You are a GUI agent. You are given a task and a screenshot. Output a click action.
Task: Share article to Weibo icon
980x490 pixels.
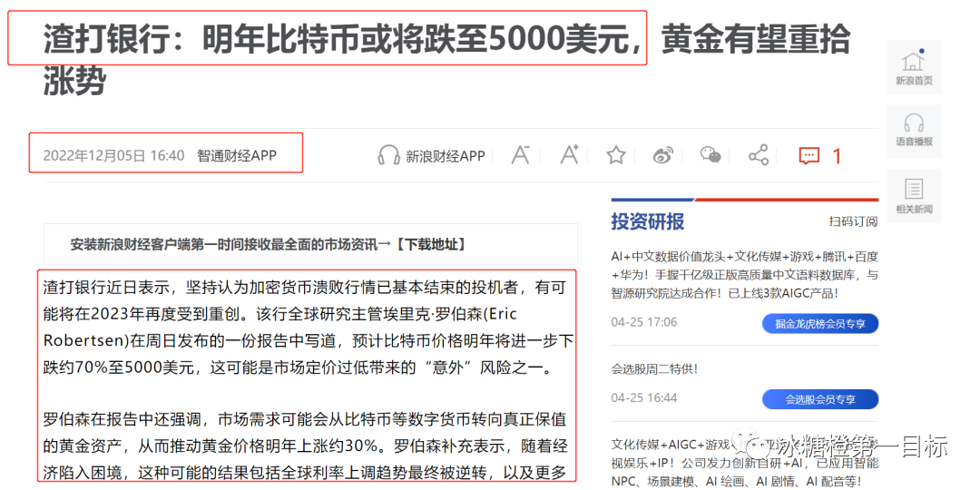tap(662, 155)
